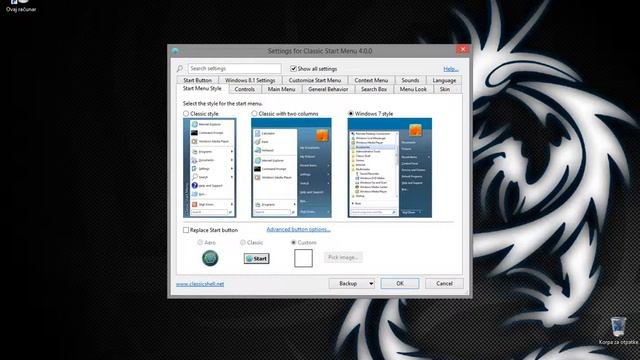
Task: Open the Main Menu tab
Action: coord(281,89)
